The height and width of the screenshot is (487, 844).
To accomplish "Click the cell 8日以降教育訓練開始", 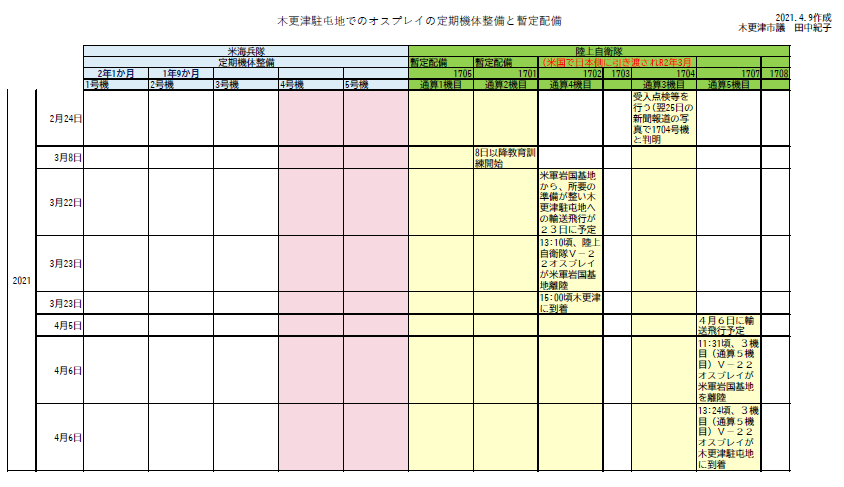I will coord(505,158).
